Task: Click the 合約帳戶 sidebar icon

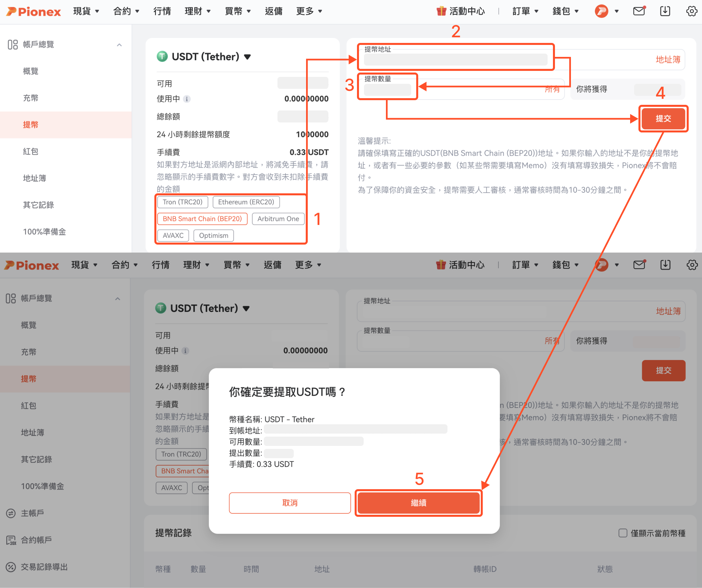Action: [11, 540]
